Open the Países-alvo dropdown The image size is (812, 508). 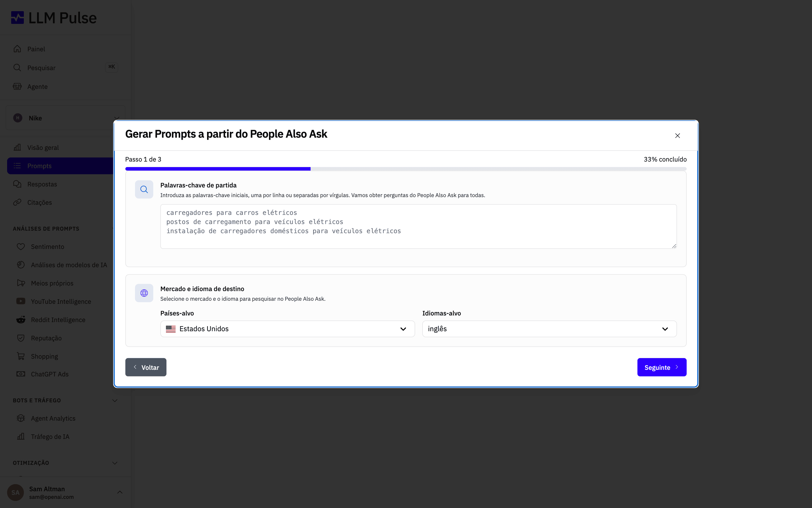point(287,329)
